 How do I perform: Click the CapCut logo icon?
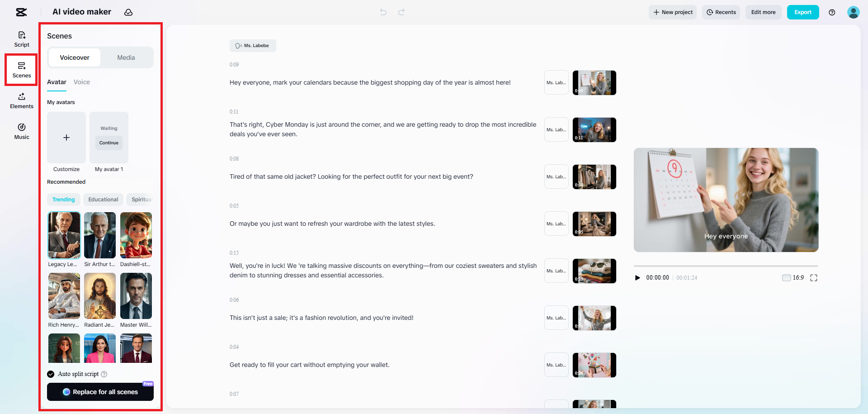click(21, 12)
